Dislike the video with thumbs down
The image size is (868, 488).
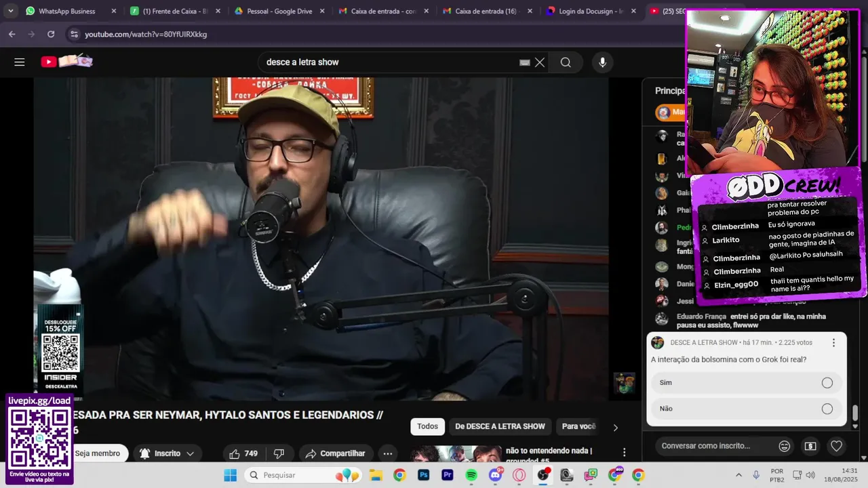pos(279,453)
